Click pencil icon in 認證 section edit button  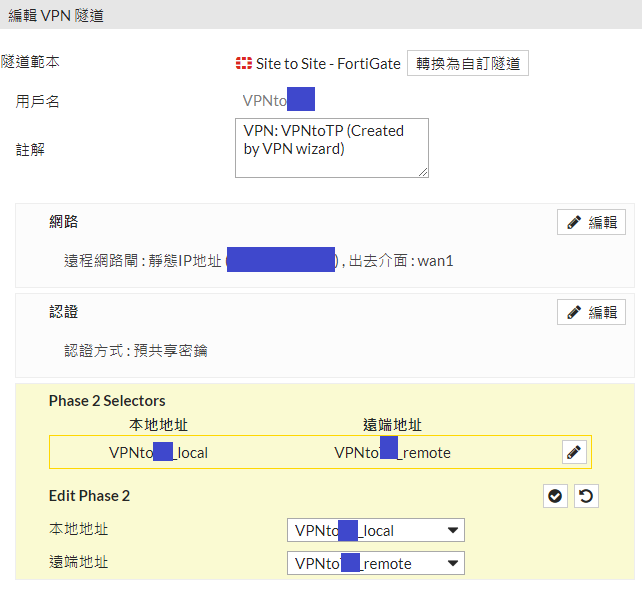click(574, 312)
